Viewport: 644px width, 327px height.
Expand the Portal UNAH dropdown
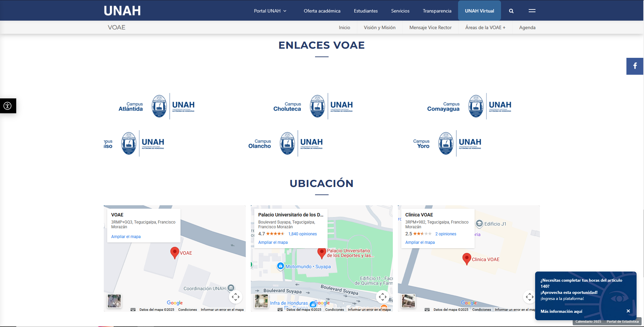pyautogui.click(x=269, y=10)
